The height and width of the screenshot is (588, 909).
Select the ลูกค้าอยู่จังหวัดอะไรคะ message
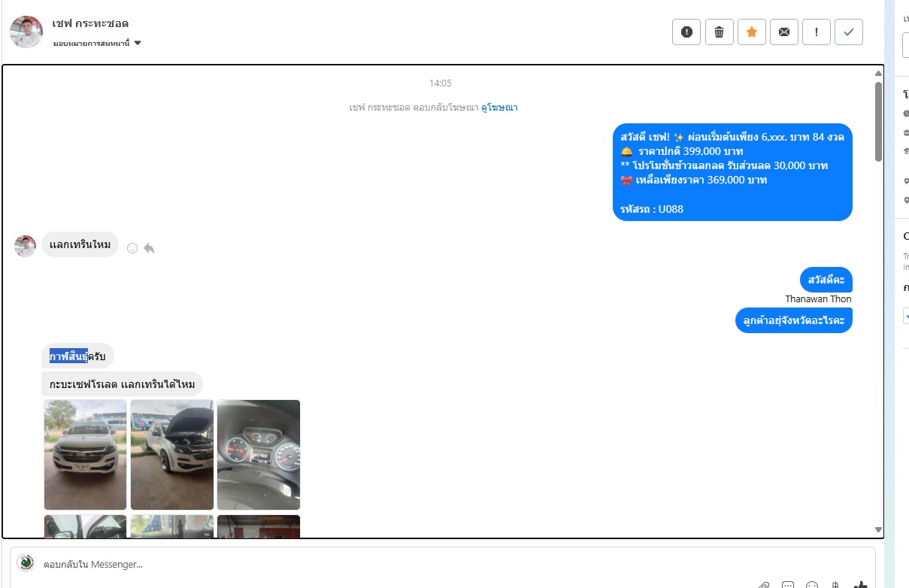point(793,320)
